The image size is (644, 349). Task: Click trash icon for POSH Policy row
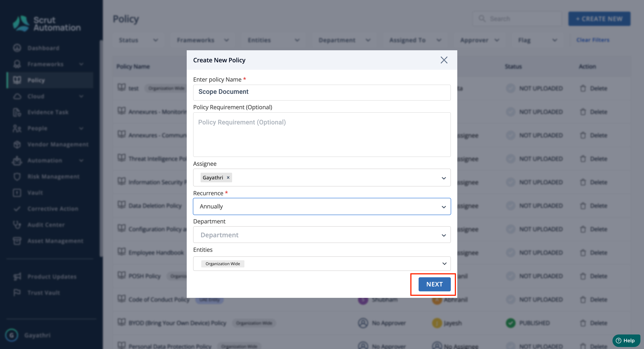(x=583, y=276)
